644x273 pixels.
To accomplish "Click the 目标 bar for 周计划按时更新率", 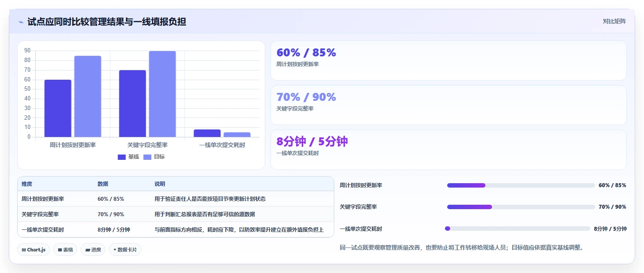I will 88,96.
